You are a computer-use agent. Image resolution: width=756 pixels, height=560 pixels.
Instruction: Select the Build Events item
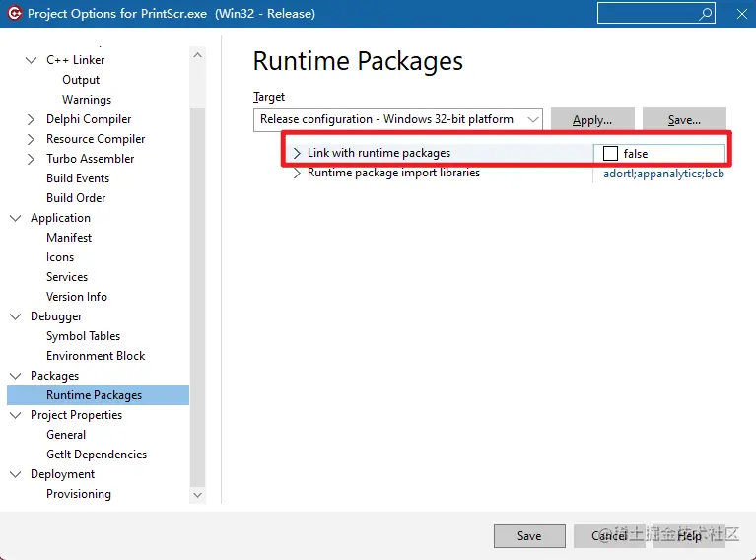pyautogui.click(x=78, y=178)
